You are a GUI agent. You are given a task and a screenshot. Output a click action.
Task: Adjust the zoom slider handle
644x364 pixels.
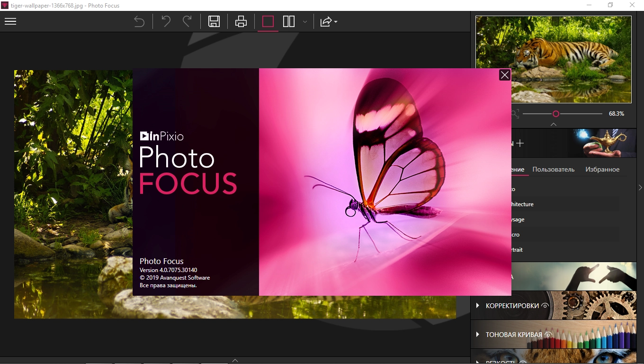[556, 114]
